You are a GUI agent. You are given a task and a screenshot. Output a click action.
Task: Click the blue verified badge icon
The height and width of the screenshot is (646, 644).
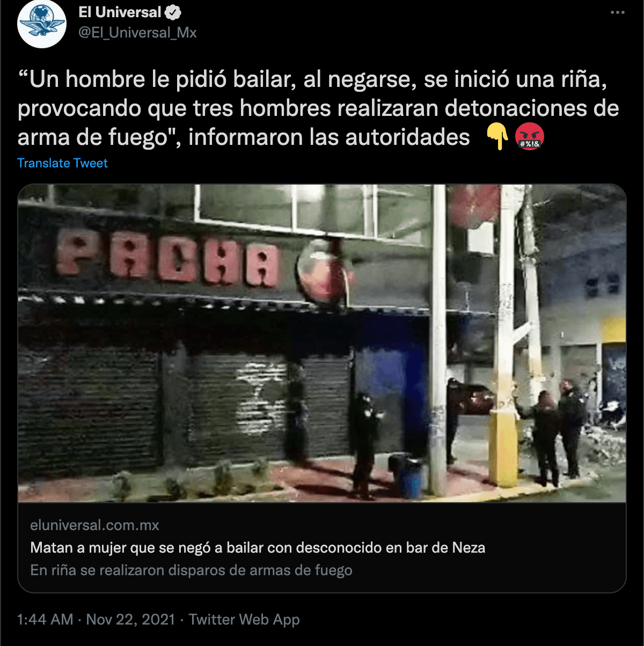click(173, 12)
